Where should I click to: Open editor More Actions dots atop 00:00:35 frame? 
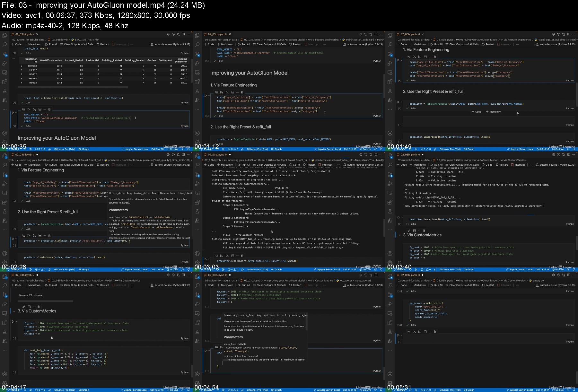coord(188,34)
